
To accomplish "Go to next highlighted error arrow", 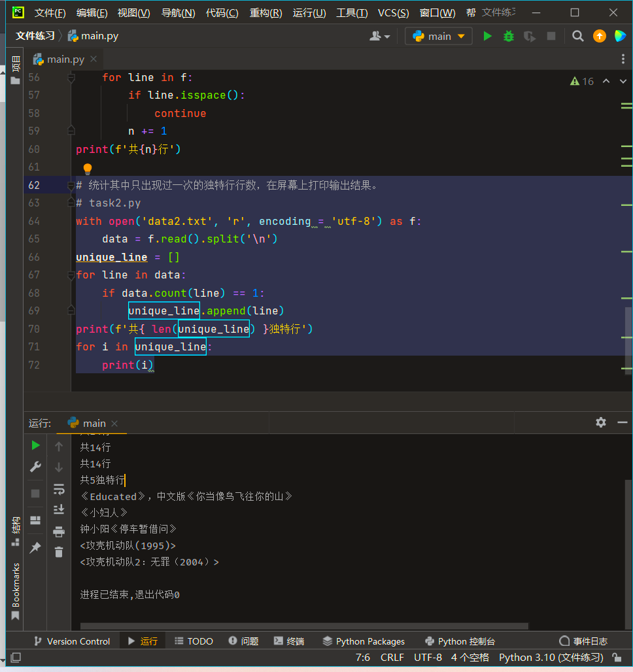I will point(623,81).
